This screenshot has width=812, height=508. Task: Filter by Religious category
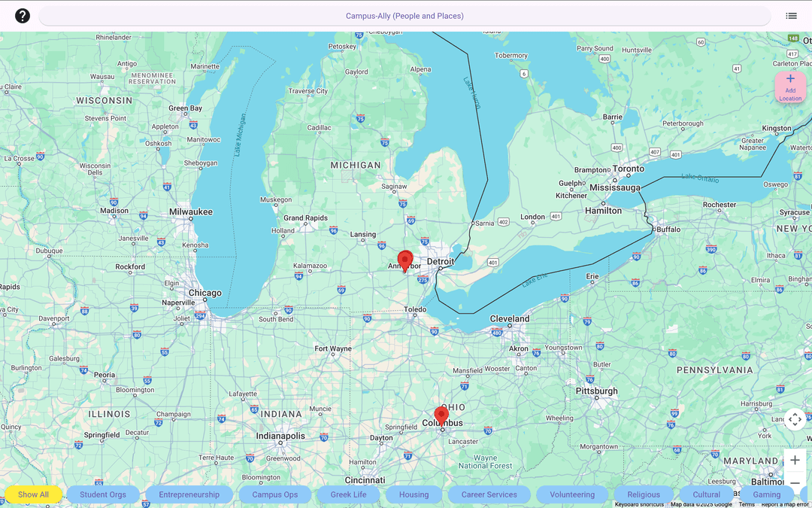coord(644,494)
